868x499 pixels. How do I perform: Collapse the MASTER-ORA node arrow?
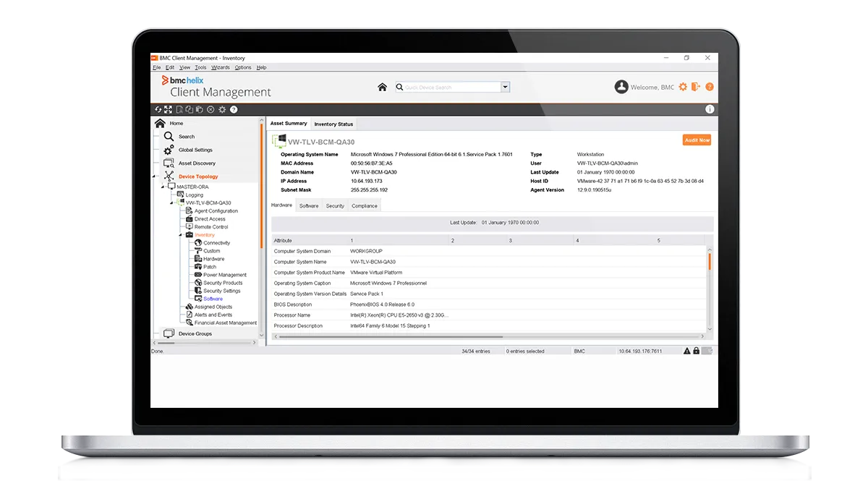(x=164, y=187)
